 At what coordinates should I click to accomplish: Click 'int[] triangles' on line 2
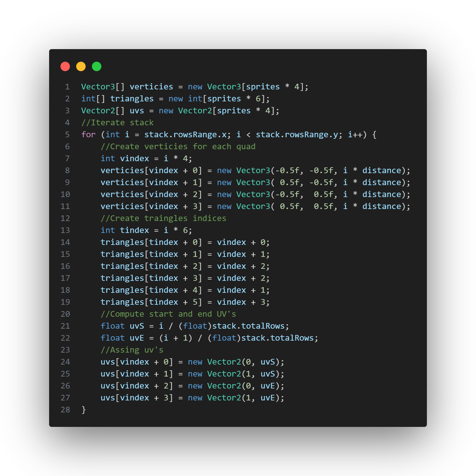[x=117, y=99]
